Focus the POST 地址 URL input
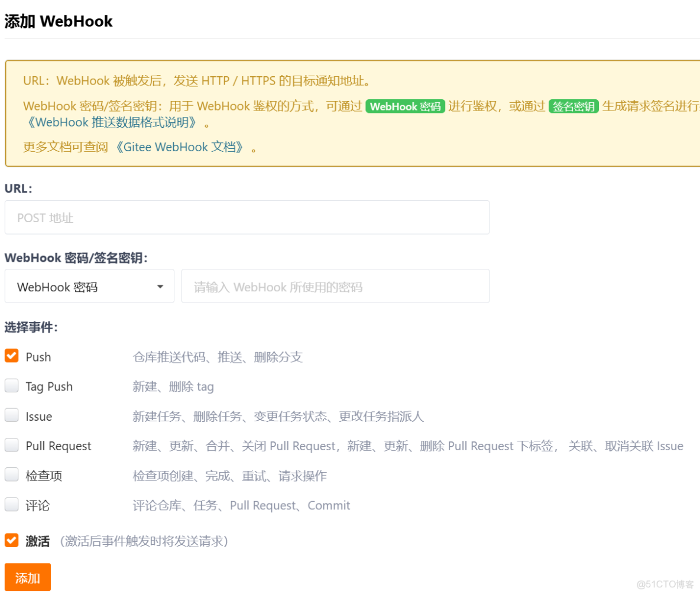This screenshot has width=700, height=595. [x=247, y=217]
